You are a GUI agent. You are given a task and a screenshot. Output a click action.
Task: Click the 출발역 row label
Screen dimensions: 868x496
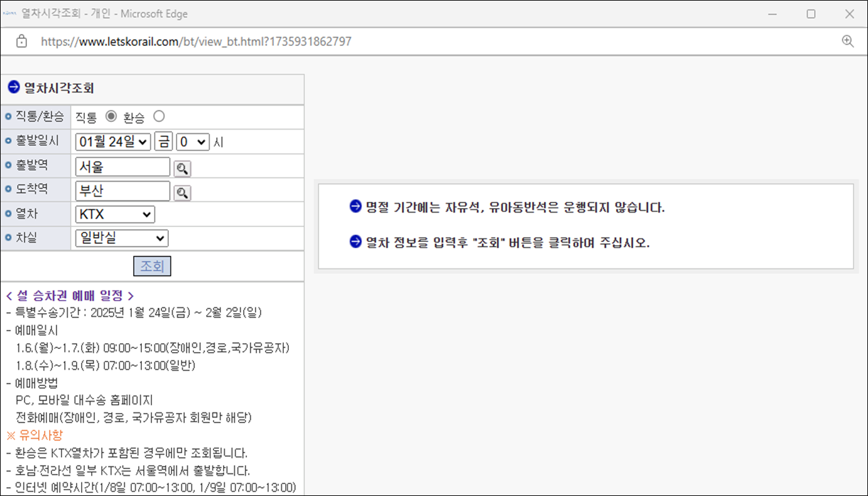click(x=31, y=165)
